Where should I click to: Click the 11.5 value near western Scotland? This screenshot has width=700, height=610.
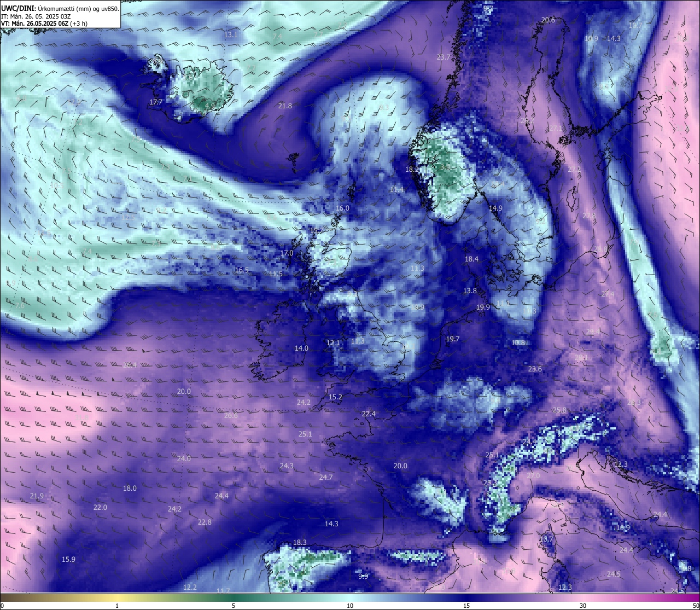pyautogui.click(x=276, y=274)
